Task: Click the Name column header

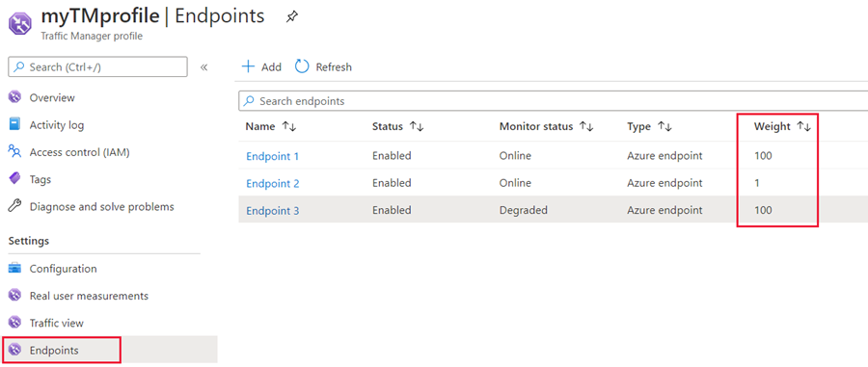Action: pyautogui.click(x=260, y=126)
